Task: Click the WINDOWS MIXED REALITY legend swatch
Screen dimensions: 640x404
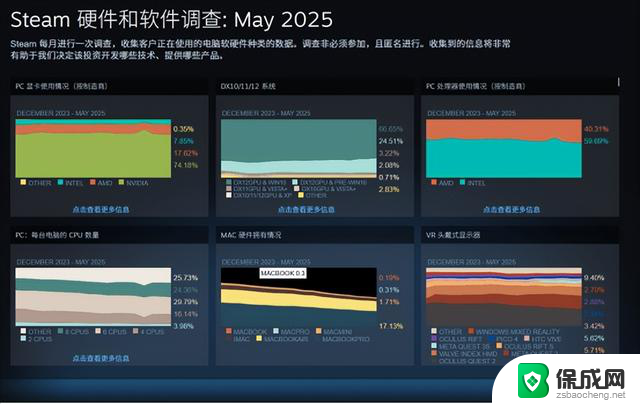Action: [x=471, y=331]
